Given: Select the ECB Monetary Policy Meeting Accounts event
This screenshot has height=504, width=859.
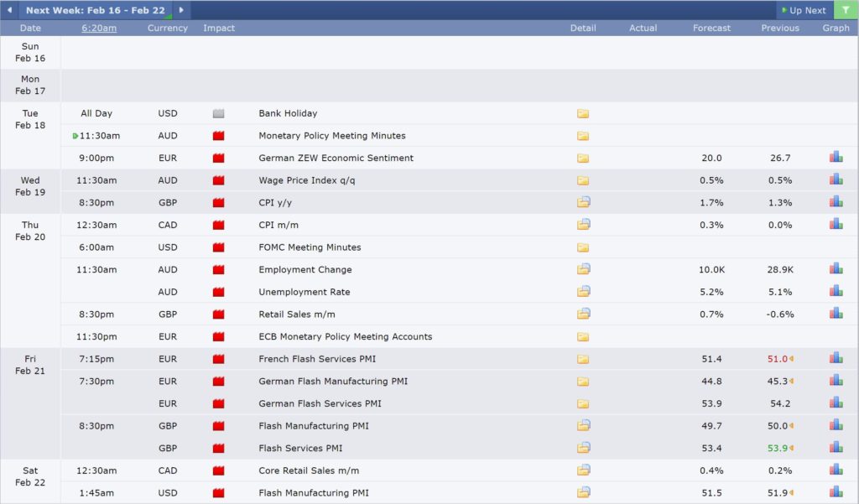Looking at the screenshot, I should point(345,336).
